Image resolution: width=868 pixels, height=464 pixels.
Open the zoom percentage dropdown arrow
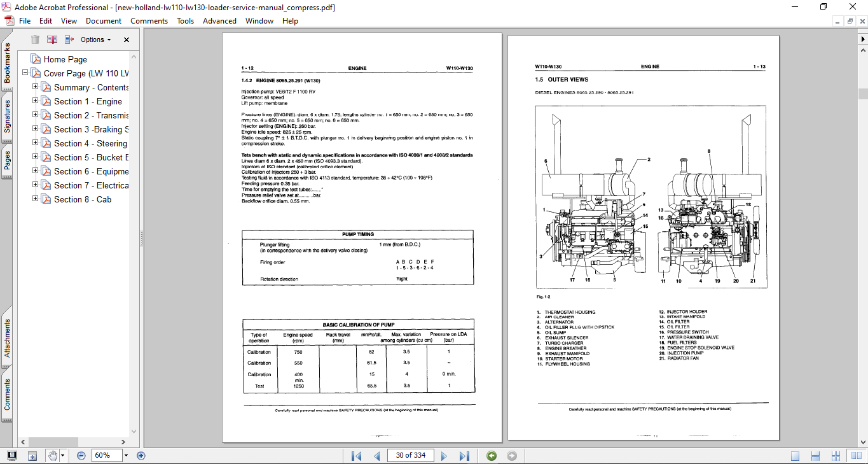coord(126,456)
